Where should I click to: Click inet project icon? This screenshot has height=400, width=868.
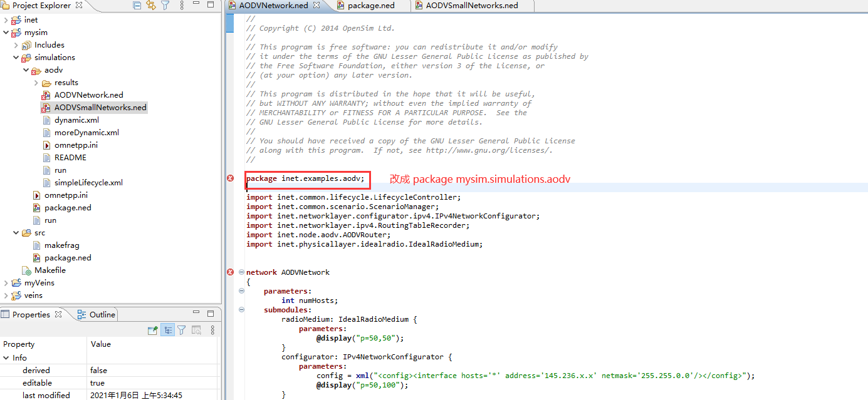pyautogui.click(x=16, y=20)
